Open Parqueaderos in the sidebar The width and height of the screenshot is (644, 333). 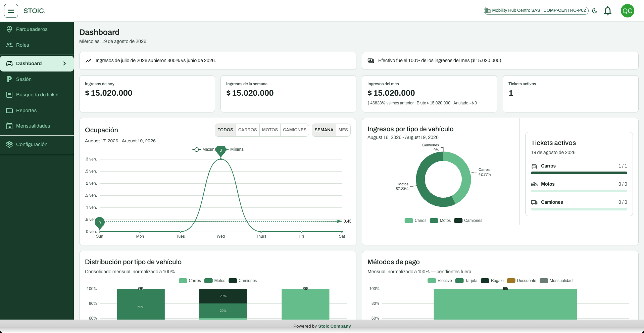click(x=37, y=29)
